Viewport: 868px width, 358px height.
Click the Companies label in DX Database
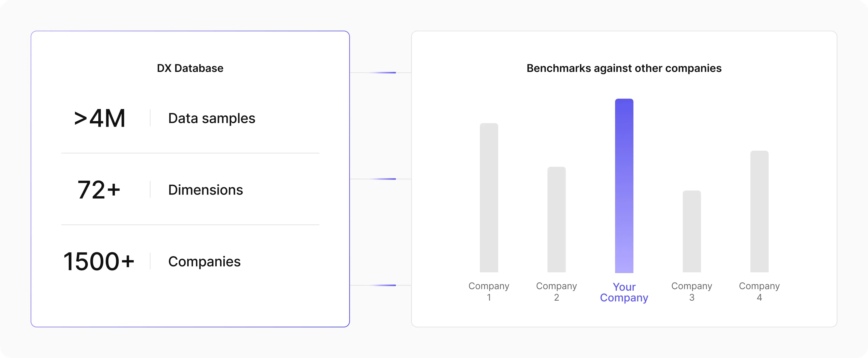coord(204,262)
